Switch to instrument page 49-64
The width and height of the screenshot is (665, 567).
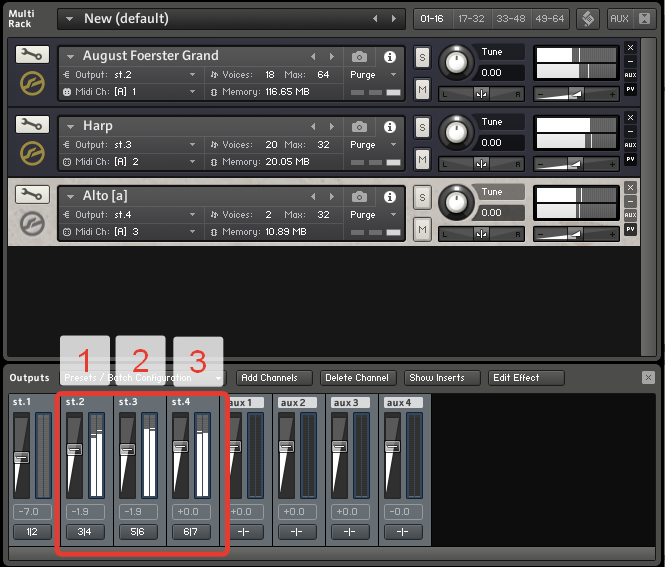pyautogui.click(x=550, y=19)
